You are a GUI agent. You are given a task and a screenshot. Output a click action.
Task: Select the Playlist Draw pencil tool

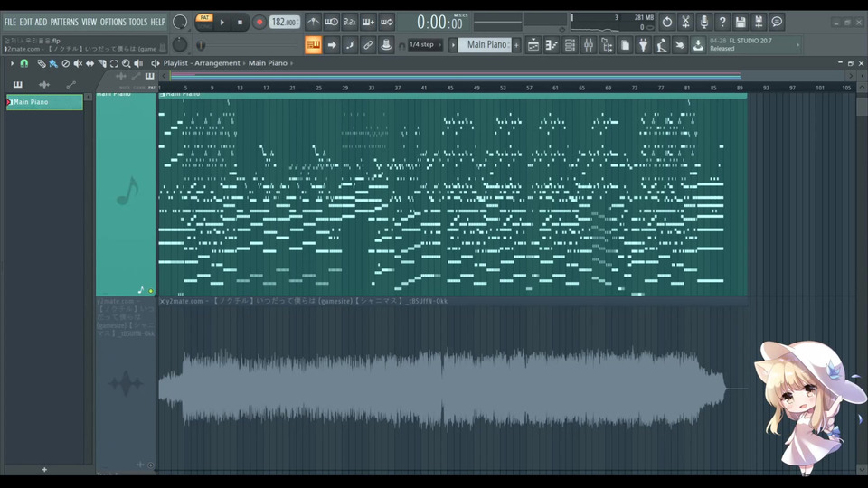point(41,63)
